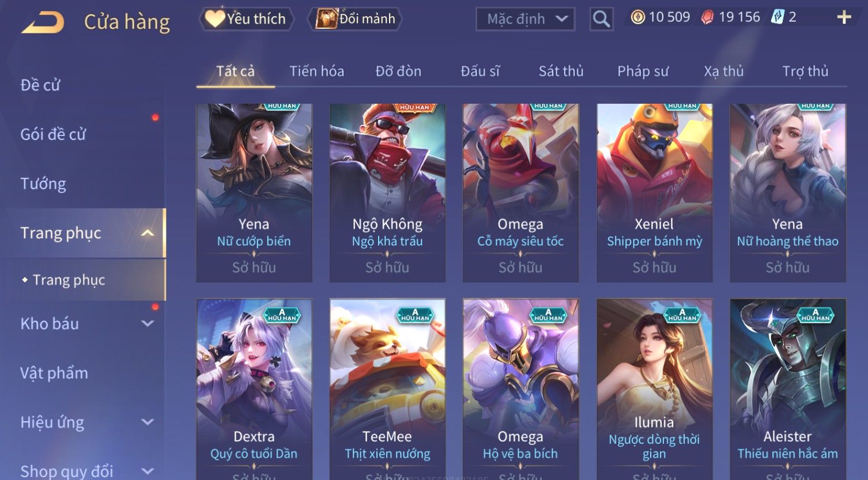Open the search magnifier icon
The height and width of the screenshot is (480, 868).
click(x=601, y=19)
